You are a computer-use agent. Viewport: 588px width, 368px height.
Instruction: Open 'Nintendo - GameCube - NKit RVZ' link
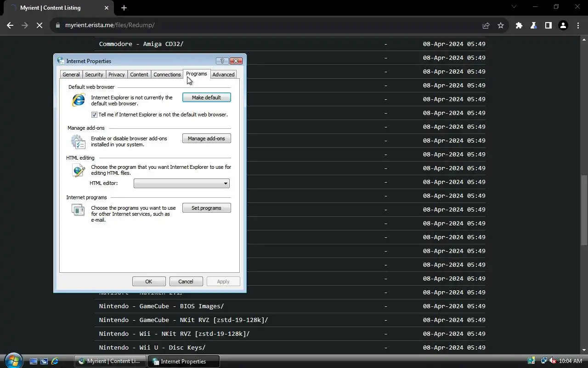point(184,320)
